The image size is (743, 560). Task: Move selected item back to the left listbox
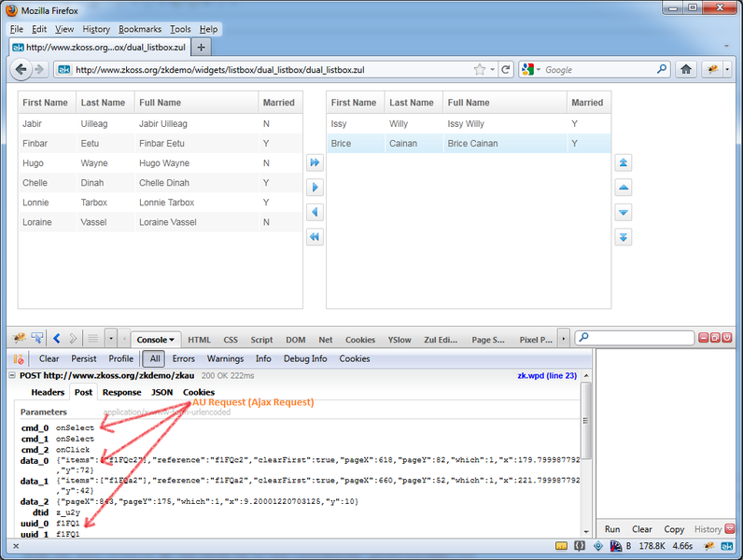pyautogui.click(x=315, y=212)
